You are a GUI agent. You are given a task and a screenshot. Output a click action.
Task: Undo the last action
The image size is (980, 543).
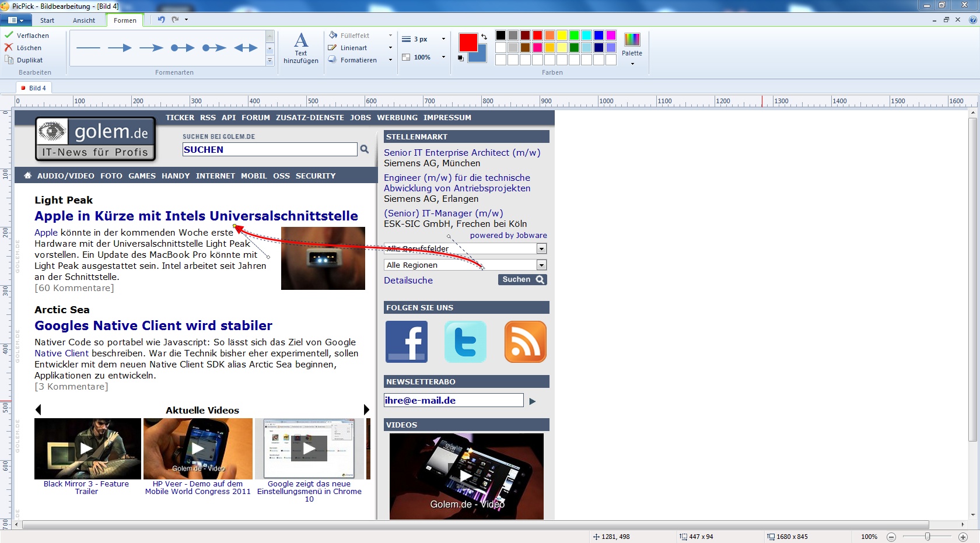(x=161, y=19)
